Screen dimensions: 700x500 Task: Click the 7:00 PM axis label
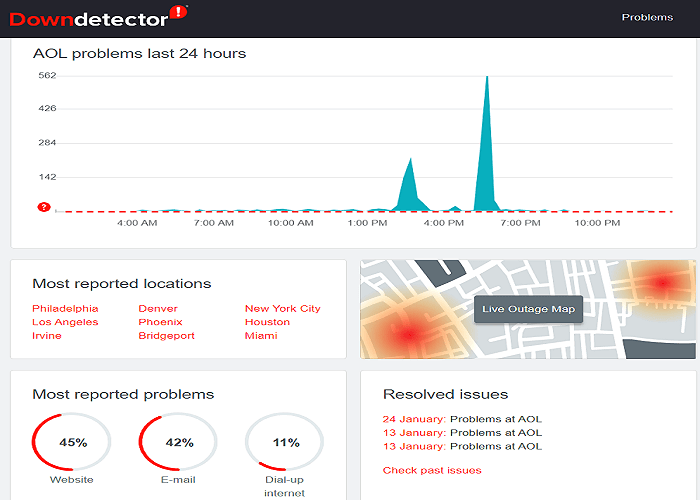(521, 223)
